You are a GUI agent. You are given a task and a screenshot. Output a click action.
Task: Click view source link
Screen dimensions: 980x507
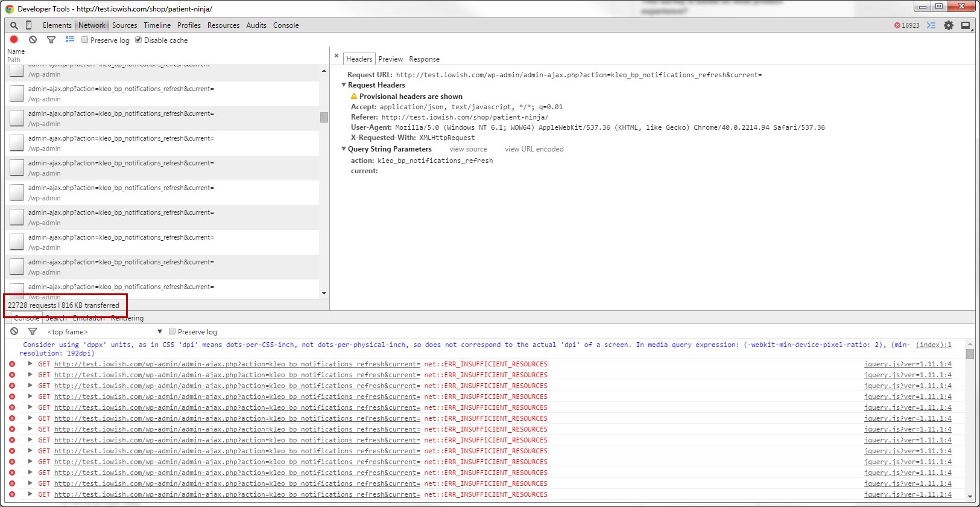[468, 149]
